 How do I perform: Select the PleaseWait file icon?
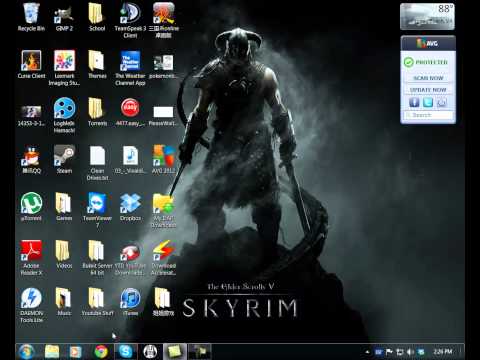pos(163,116)
